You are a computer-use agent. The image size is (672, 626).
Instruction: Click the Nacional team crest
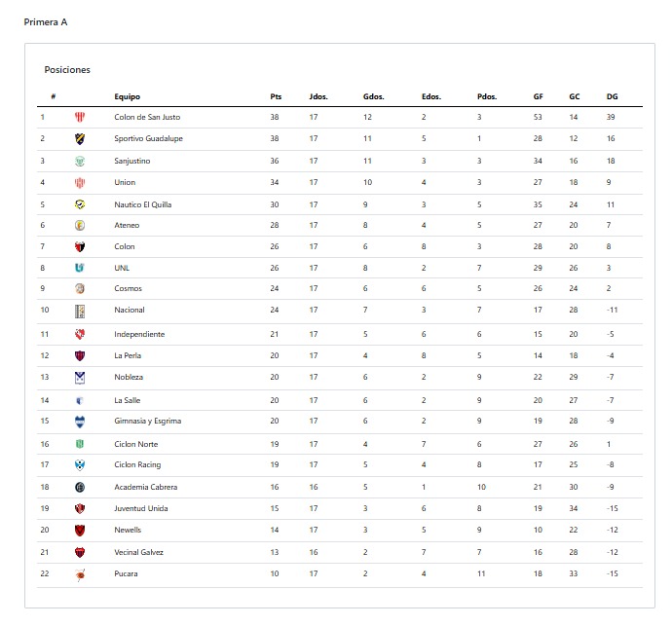(x=80, y=311)
